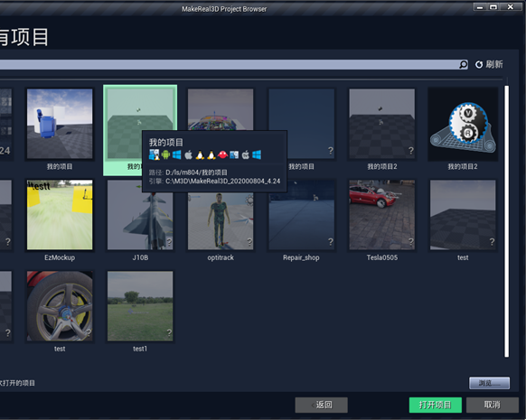Click the C:\M3D\MakeReal3D_202000804_4.24 engine text
Screen dimensions: 526x420
pyautogui.click(x=222, y=181)
